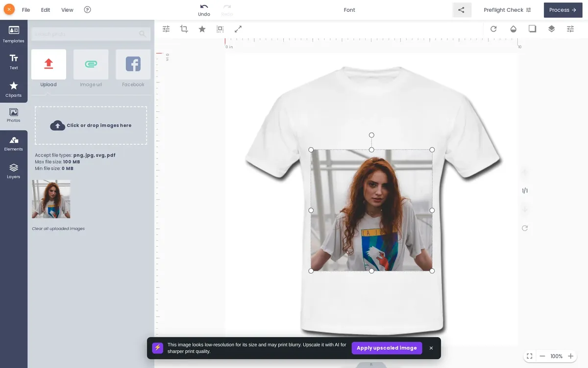This screenshot has height=368, width=588.
Task: Click the Font title text
Action: pos(349,10)
